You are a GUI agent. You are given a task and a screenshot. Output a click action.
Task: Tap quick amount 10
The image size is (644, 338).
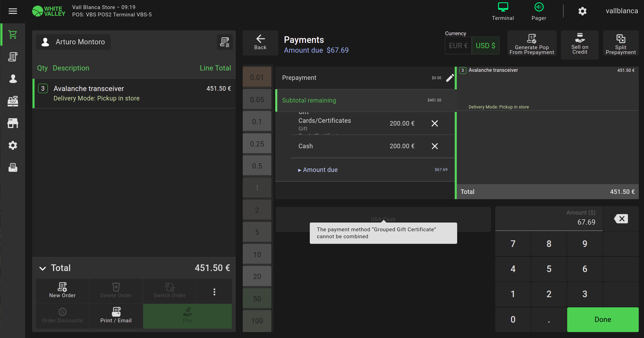point(257,255)
